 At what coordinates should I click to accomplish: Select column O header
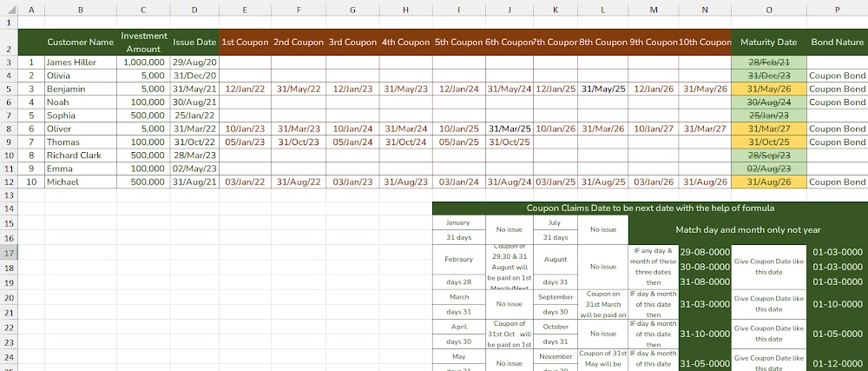(768, 10)
